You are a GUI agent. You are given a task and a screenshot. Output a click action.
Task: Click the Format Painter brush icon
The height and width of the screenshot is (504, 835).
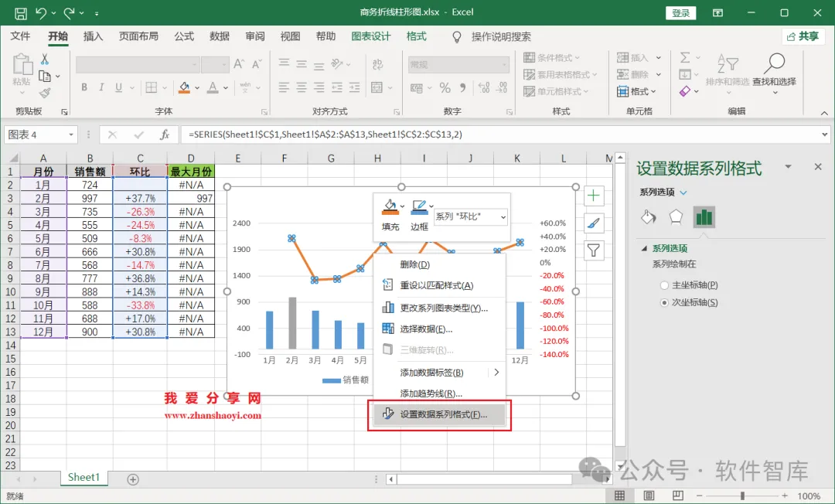point(45,93)
